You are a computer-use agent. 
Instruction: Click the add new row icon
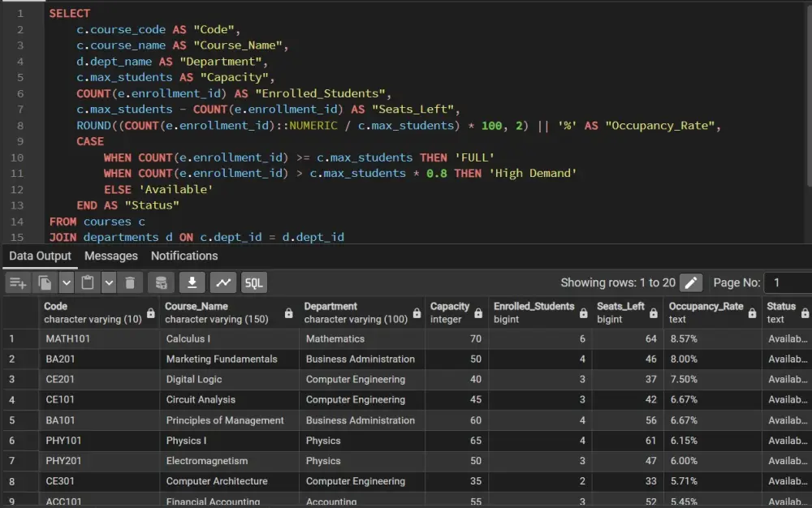coord(16,283)
